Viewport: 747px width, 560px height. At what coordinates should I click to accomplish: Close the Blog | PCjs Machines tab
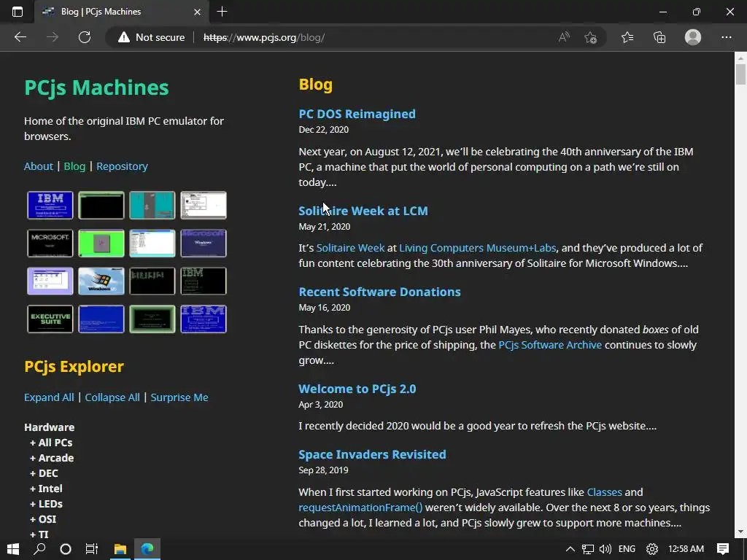(x=197, y=12)
